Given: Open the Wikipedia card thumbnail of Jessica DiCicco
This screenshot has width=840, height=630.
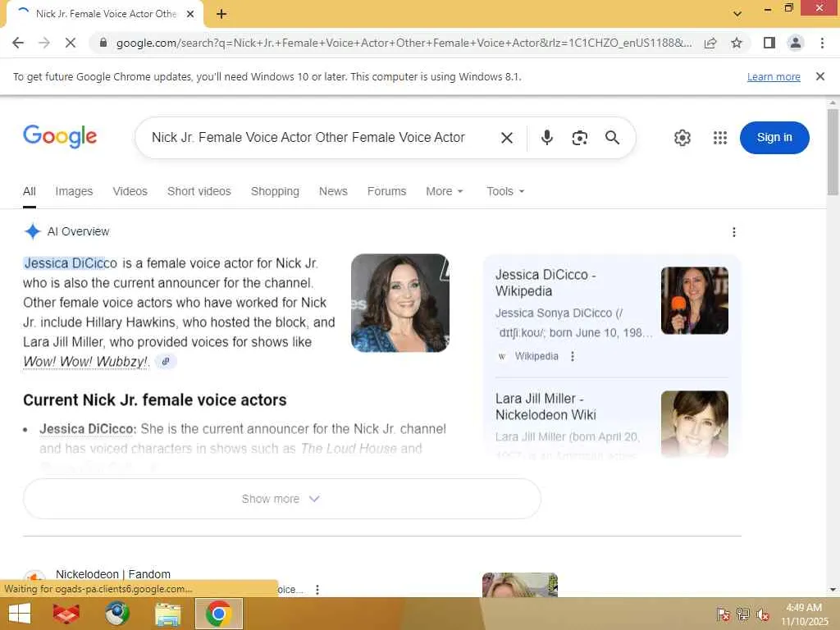Looking at the screenshot, I should pos(694,300).
